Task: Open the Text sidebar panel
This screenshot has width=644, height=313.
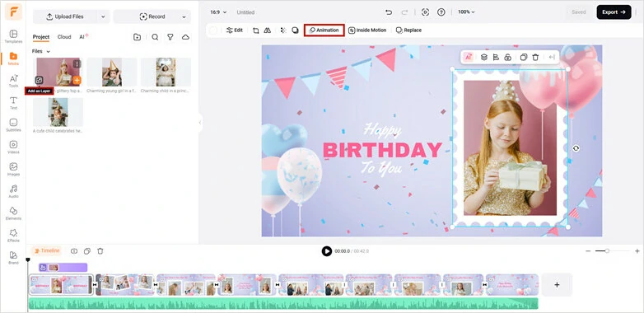Action: click(13, 103)
